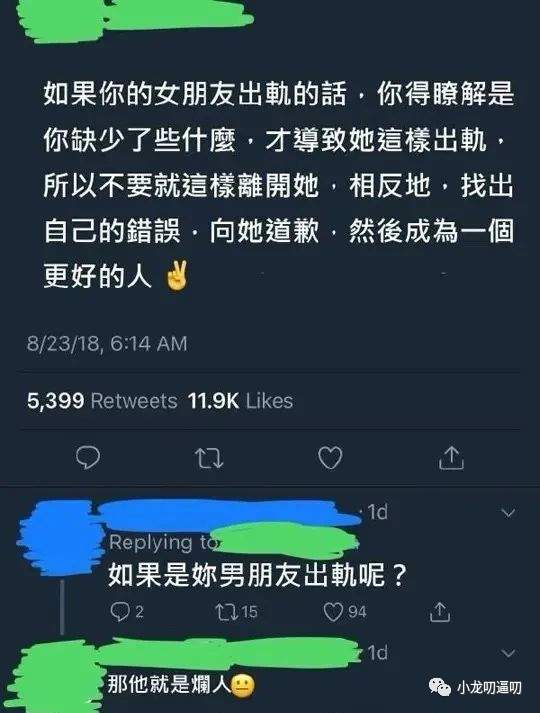Tap the 小龙叨逼叨 WeChat watermark

point(475,687)
